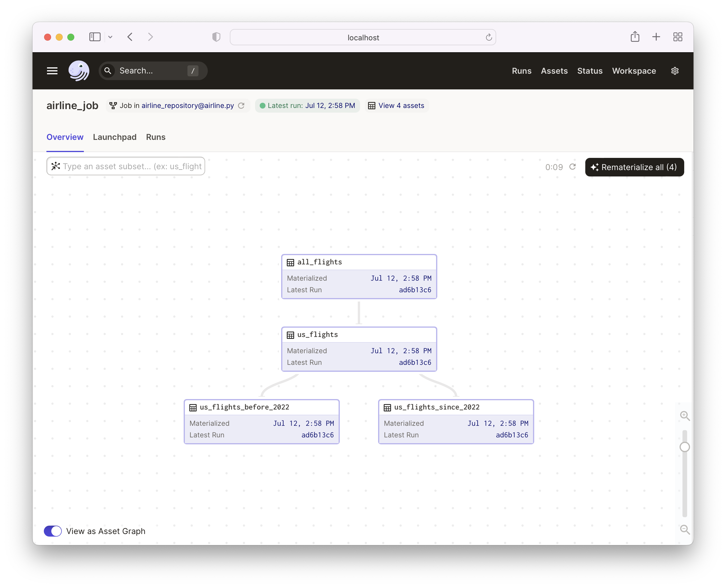Open run ad6b13c6 on all_flights node
The height and width of the screenshot is (588, 726).
pos(415,290)
